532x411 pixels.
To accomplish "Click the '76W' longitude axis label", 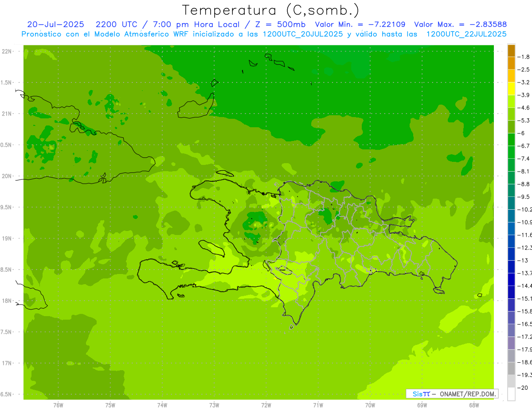I will click(x=58, y=406).
